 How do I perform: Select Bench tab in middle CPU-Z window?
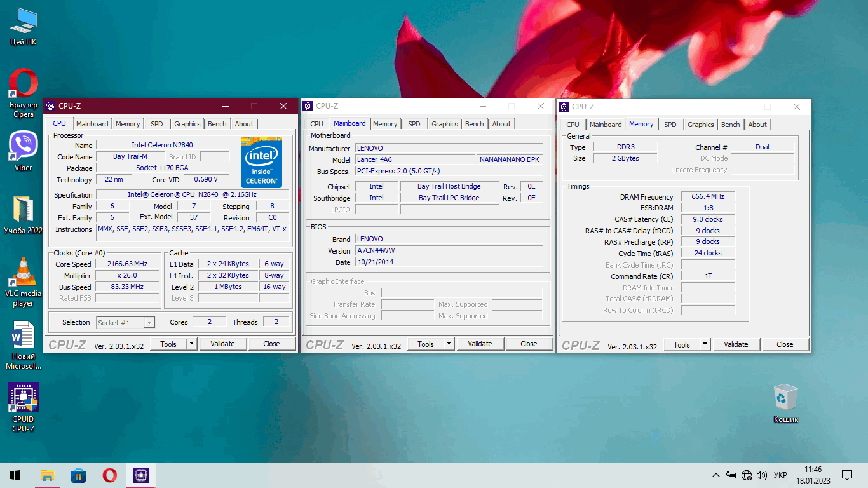coord(475,124)
